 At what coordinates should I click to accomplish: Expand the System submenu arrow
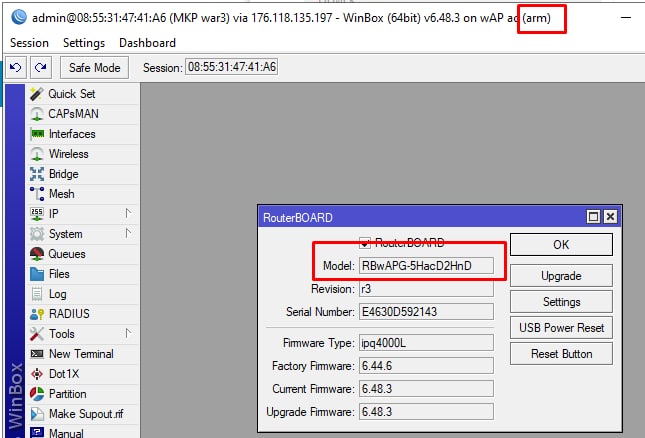click(x=128, y=233)
